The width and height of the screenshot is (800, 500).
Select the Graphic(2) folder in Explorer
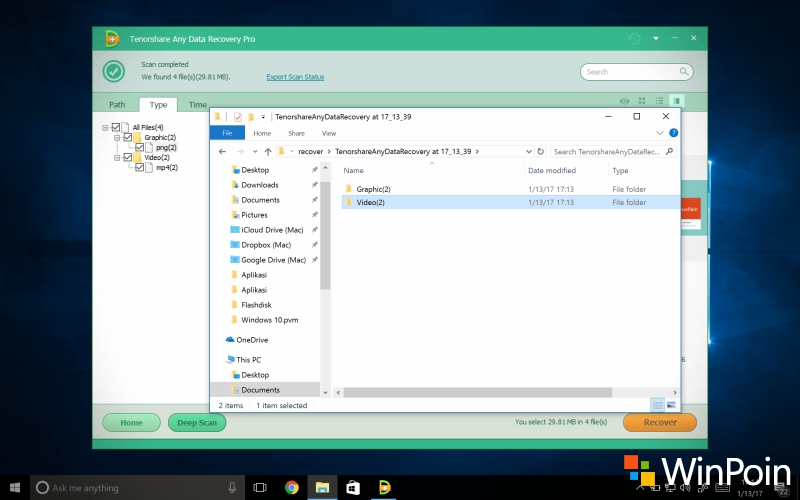pyautogui.click(x=510, y=189)
